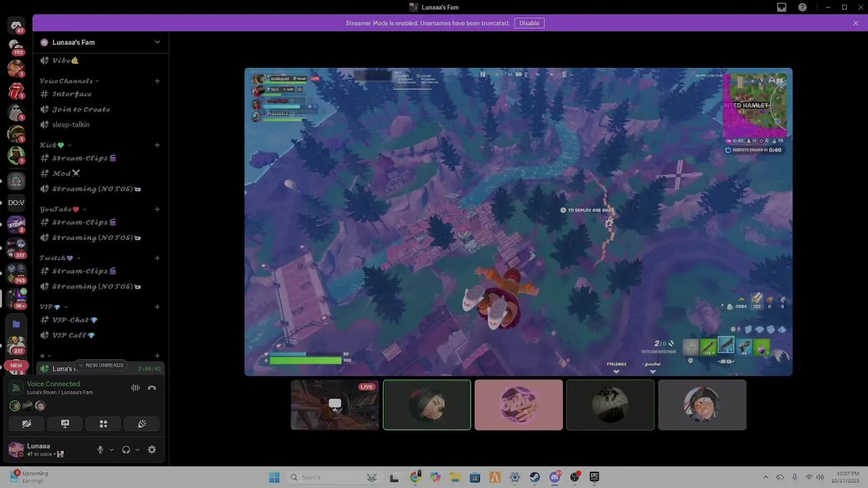
Task: Jump to the NEW UNREADS pill
Action: [x=100, y=365]
